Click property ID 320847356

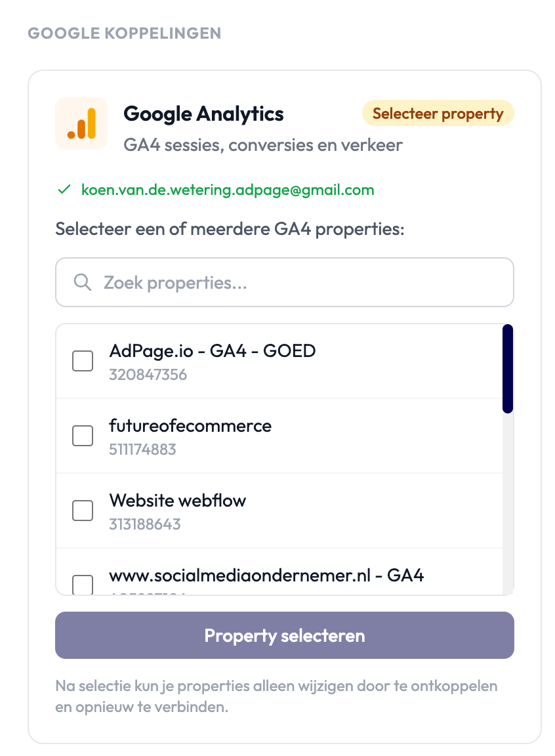coord(148,375)
